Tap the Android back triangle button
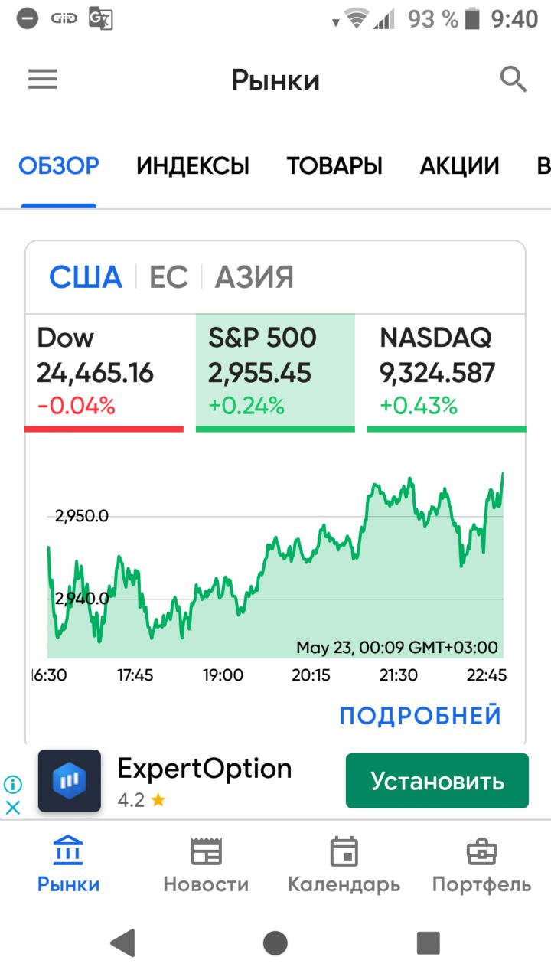551x980 pixels. (122, 942)
